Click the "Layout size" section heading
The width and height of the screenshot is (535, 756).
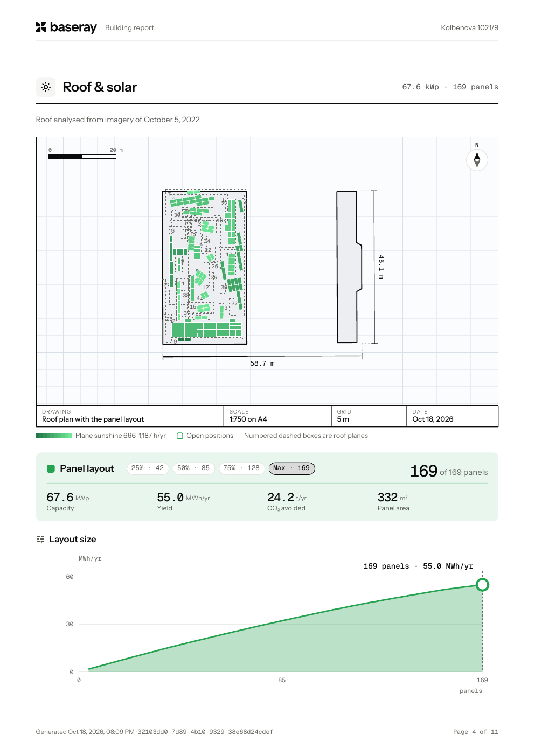point(73,539)
